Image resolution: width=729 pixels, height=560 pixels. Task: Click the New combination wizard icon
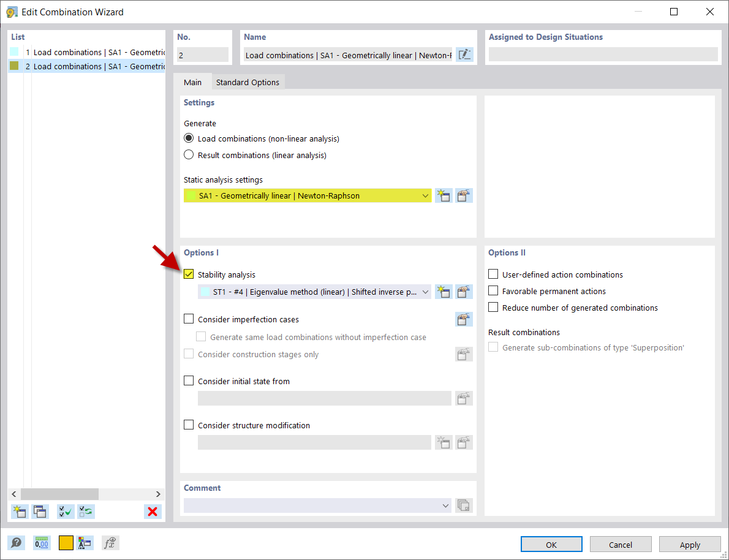pyautogui.click(x=19, y=511)
